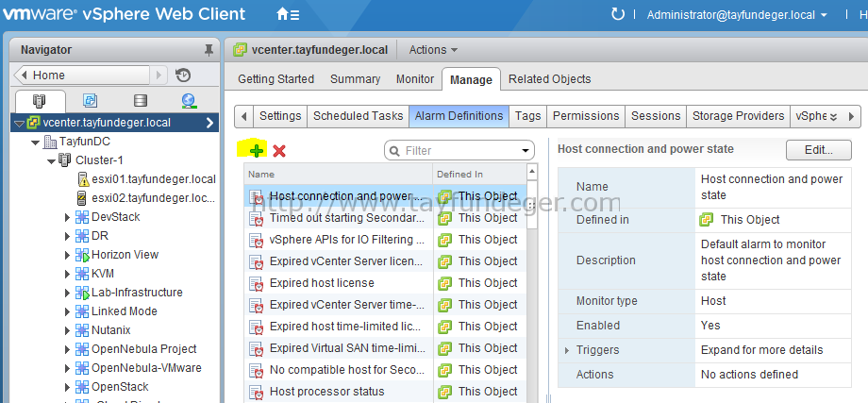
Task: Open the home menu icon in header
Action: (288, 15)
